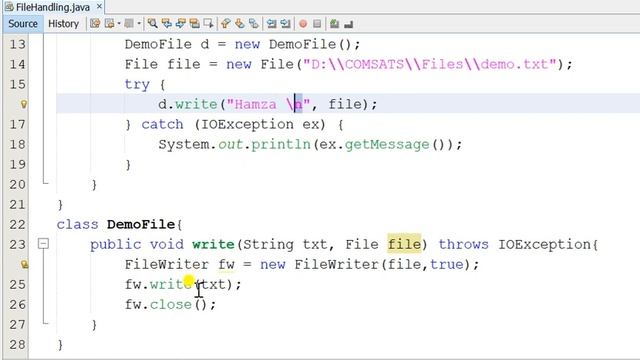Click the class keyword on line 22
640x360 pixels.
(77, 224)
